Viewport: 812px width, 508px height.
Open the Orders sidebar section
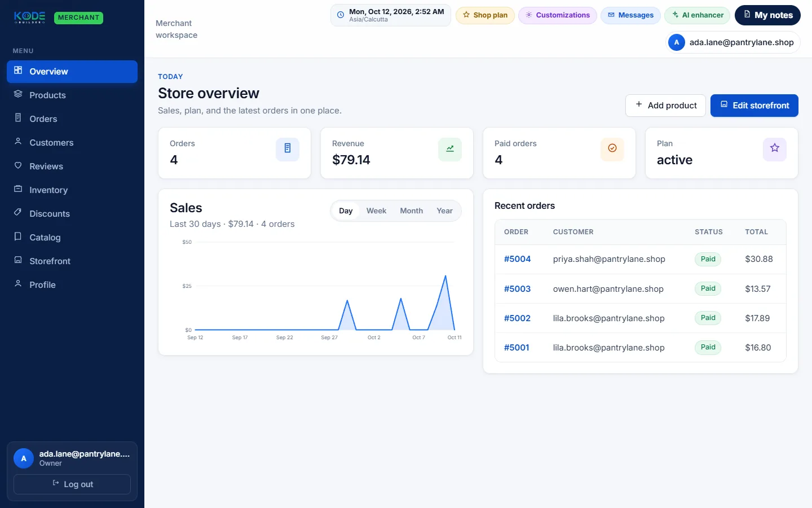click(72, 119)
